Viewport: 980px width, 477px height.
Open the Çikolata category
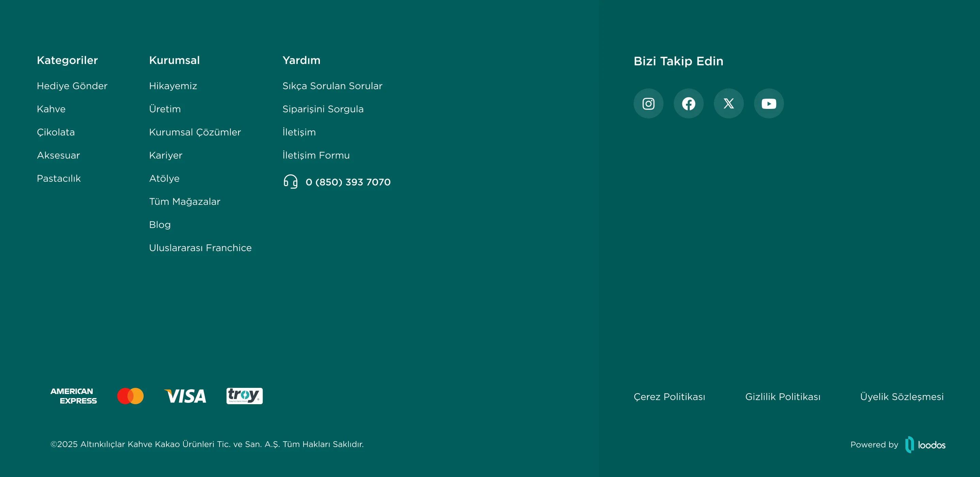tap(56, 132)
